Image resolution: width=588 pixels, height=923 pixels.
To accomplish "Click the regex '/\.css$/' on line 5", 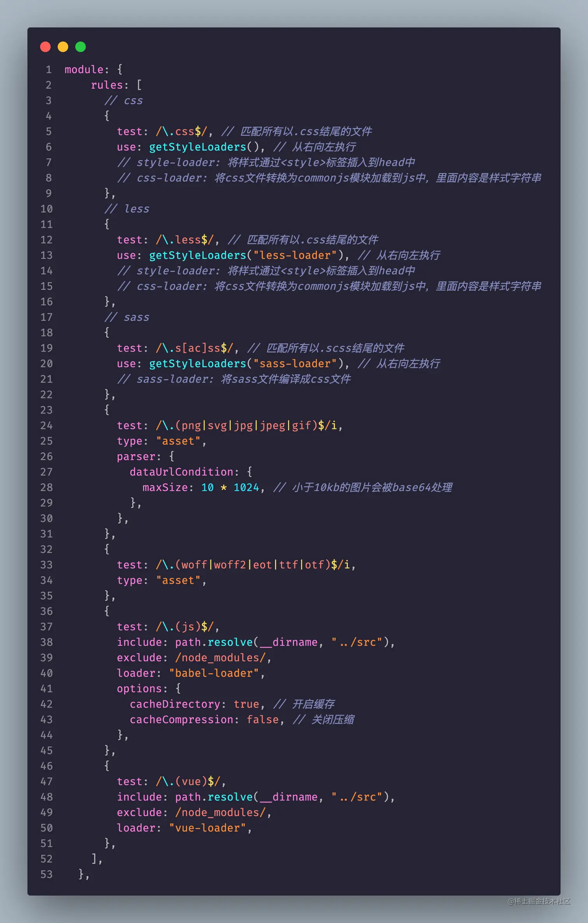I will tap(182, 131).
